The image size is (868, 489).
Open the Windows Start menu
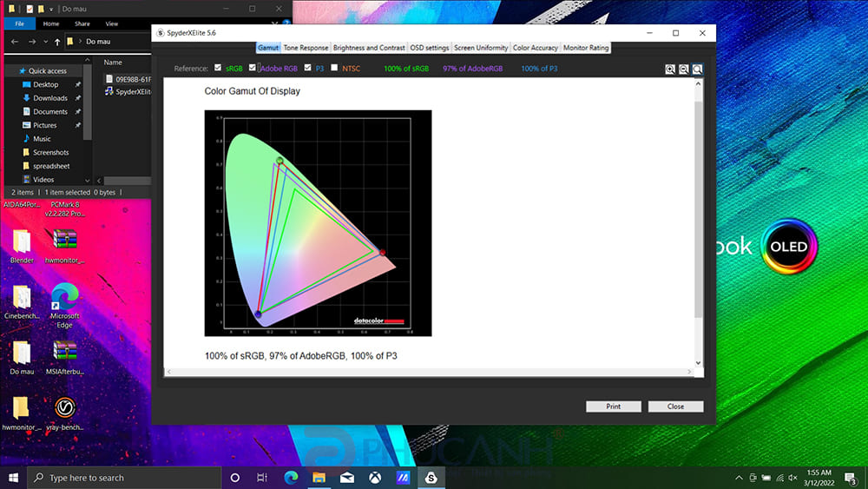point(13,478)
